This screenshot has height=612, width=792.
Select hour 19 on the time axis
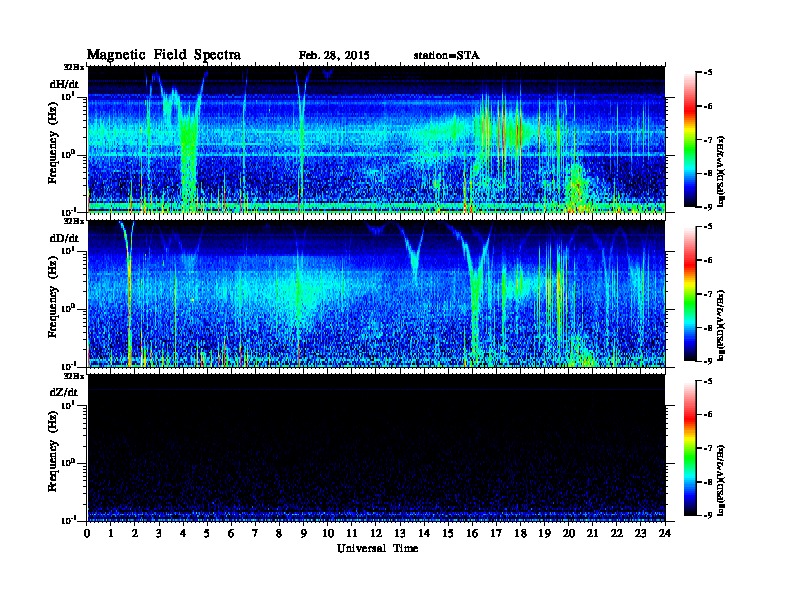coord(544,534)
